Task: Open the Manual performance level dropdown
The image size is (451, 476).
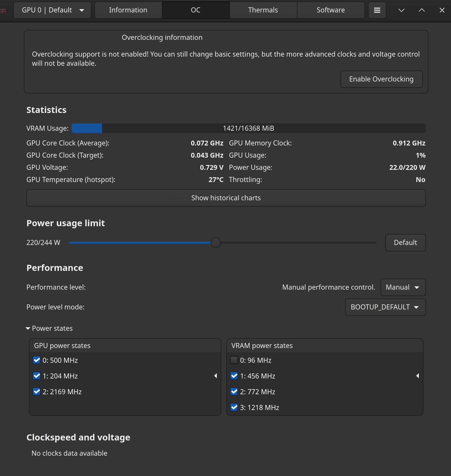Action: coord(403,287)
